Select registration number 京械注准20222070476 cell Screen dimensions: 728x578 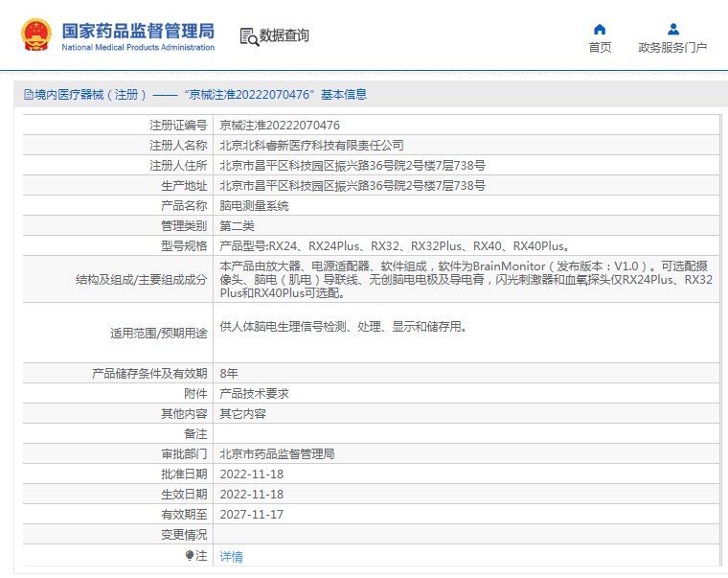[x=280, y=125]
